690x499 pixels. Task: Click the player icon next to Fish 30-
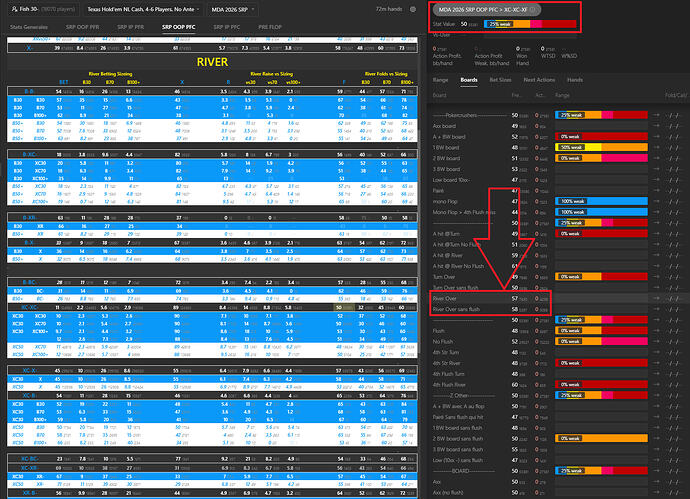click(14, 9)
